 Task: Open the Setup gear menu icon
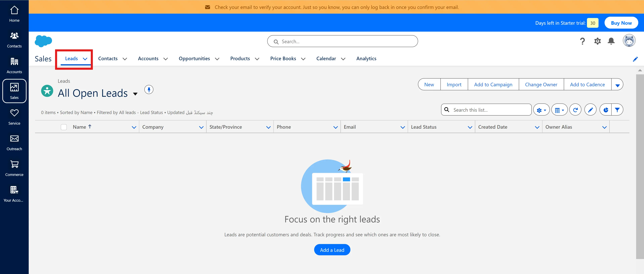[597, 41]
